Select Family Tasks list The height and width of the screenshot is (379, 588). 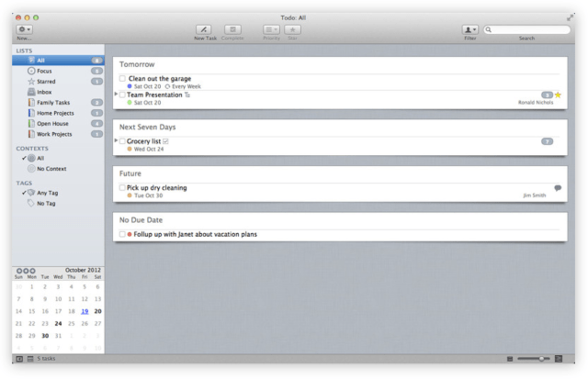[x=52, y=103]
